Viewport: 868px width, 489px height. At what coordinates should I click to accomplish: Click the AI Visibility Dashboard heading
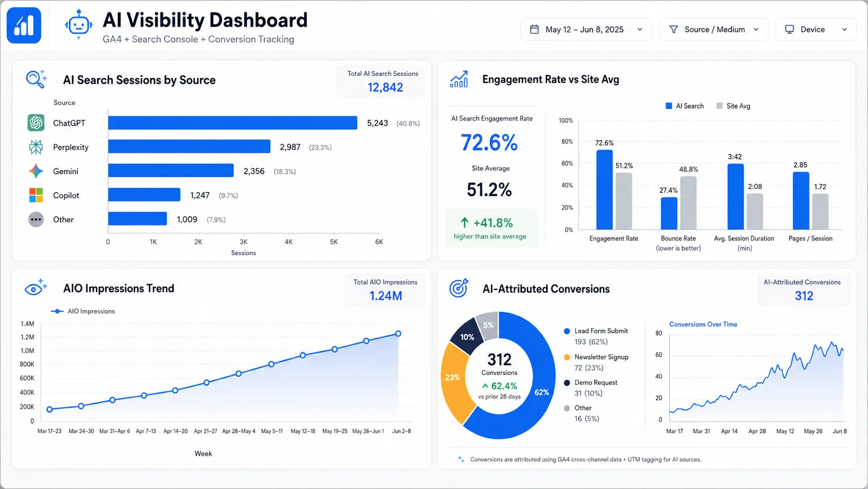[205, 20]
